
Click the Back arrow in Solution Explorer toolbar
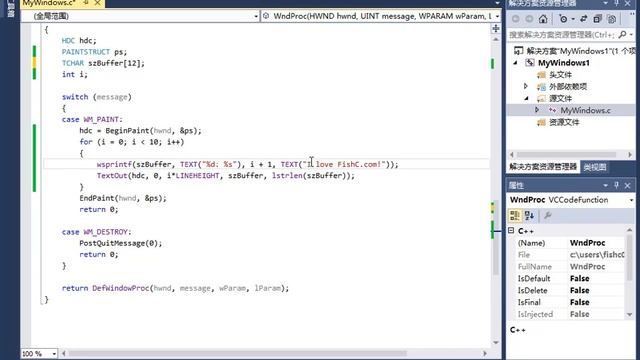[516, 19]
